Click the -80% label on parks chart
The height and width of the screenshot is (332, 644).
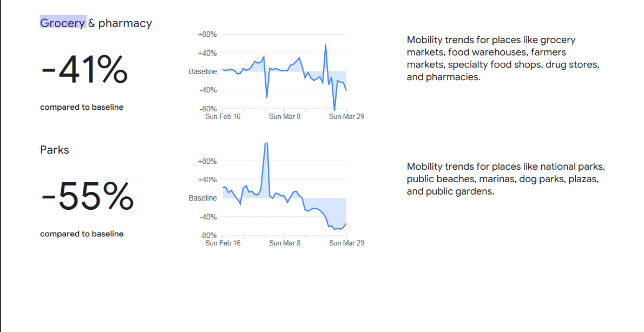coord(208,235)
